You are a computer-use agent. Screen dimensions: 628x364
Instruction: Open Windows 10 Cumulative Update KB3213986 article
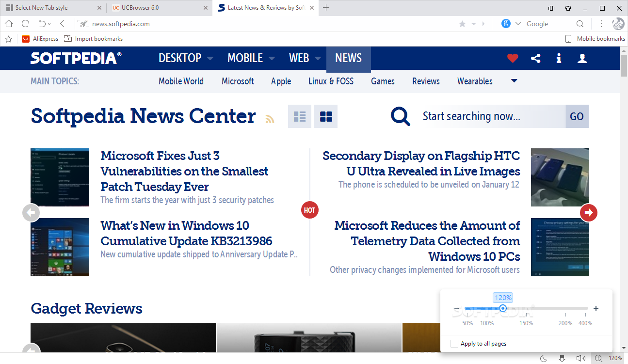[x=186, y=233]
